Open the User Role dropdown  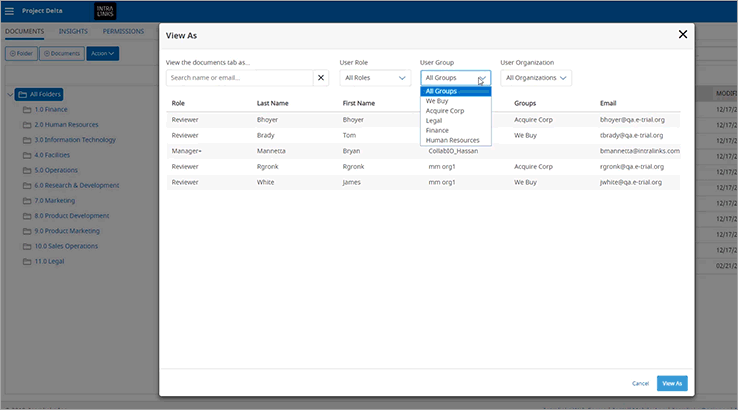[375, 77]
